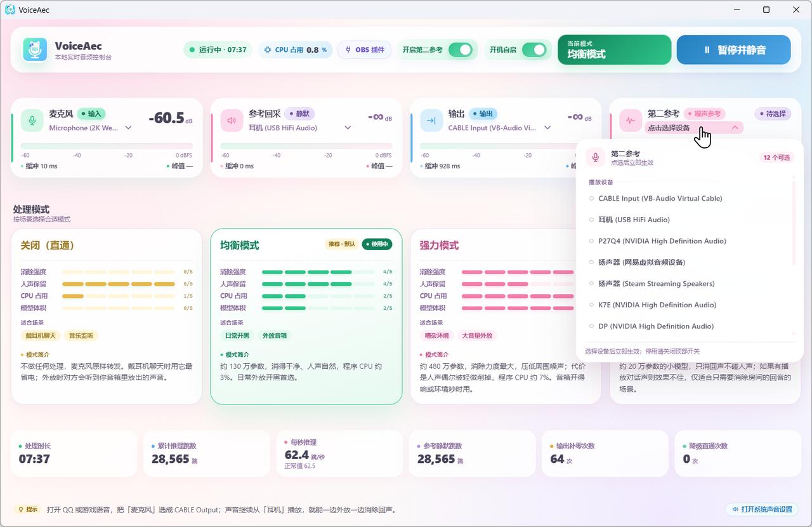Click the speaker icon in 打开系统声音设置

click(735, 509)
